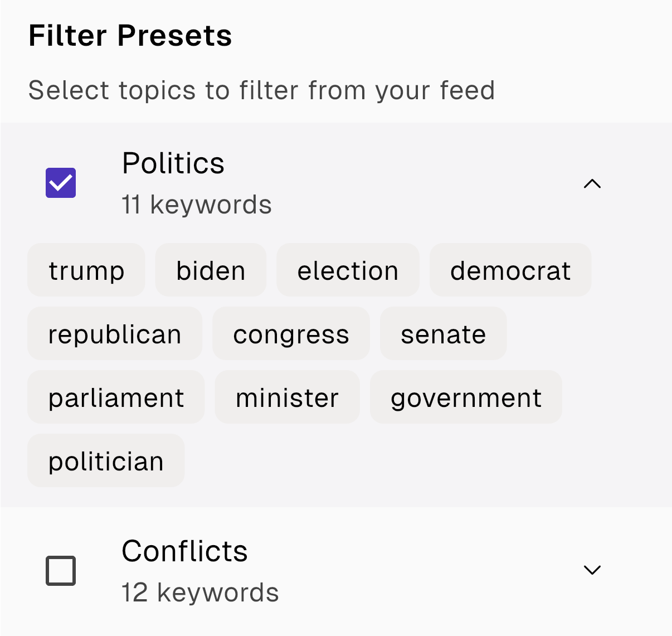The width and height of the screenshot is (672, 636).
Task: Click the government keyword tag
Action: click(x=466, y=397)
